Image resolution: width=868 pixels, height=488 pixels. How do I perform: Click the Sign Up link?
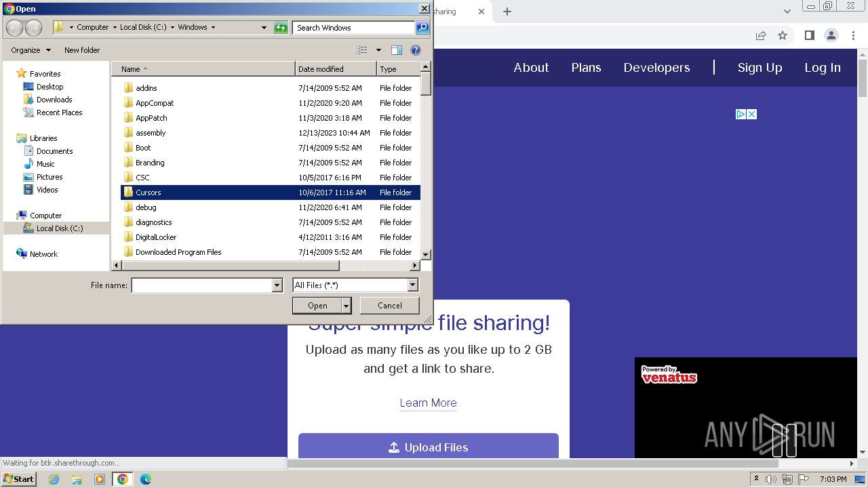pos(759,68)
